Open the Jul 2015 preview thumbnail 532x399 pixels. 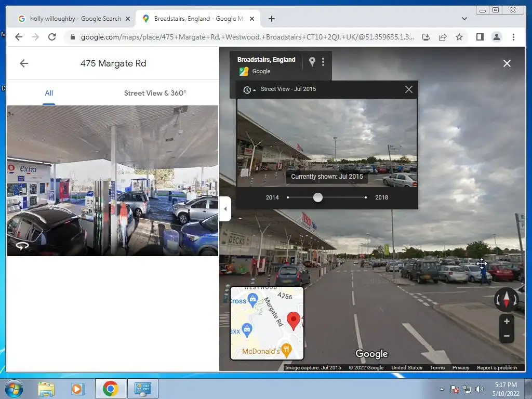point(327,143)
